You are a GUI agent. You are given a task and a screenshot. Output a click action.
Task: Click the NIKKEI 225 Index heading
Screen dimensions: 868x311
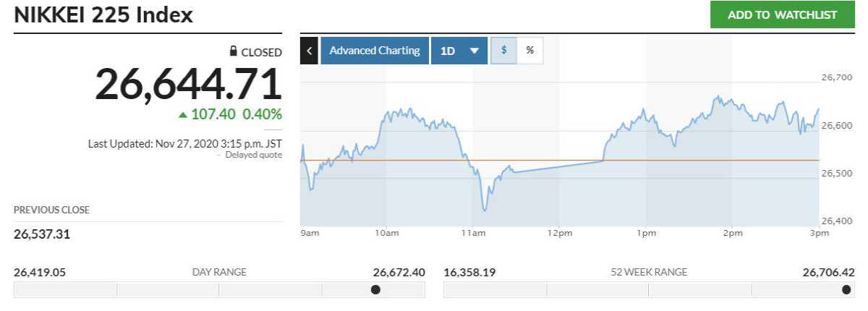click(x=103, y=14)
